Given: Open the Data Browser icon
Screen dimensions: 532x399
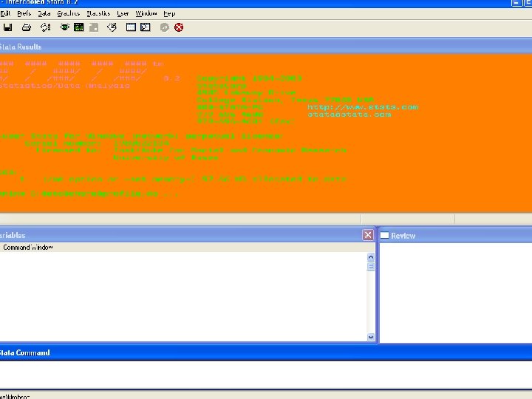Looking at the screenshot, I should tap(146, 27).
